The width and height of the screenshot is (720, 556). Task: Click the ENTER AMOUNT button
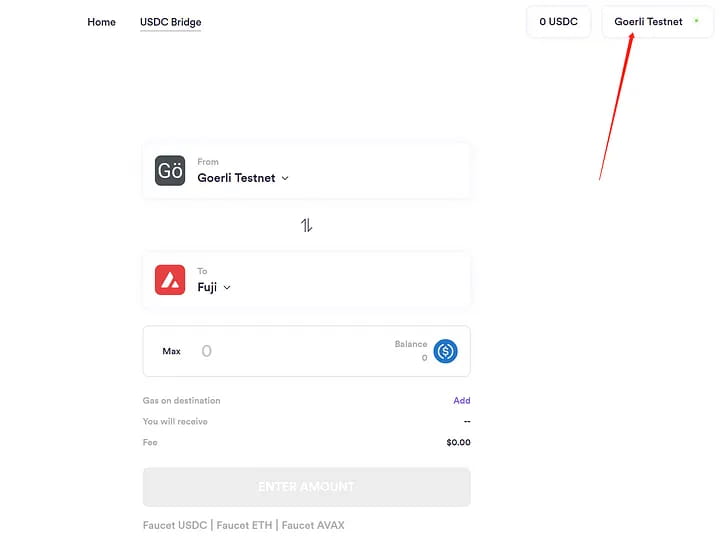pyautogui.click(x=306, y=487)
